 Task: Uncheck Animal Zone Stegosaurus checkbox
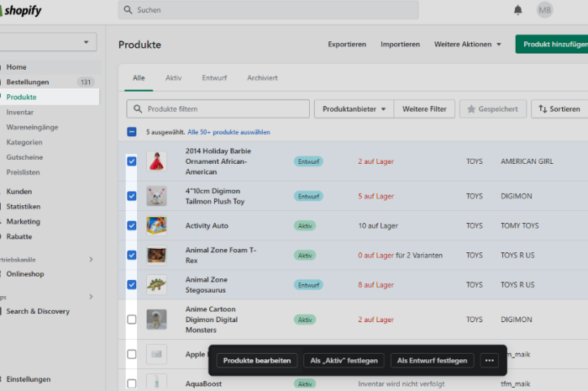point(132,285)
